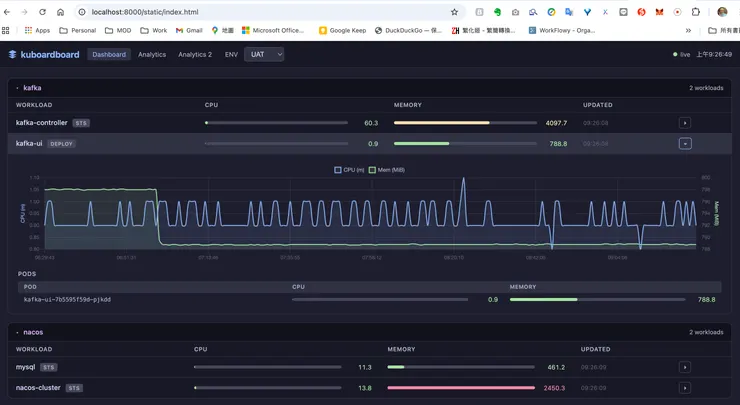Open the Google Keep bookmark

pos(342,31)
